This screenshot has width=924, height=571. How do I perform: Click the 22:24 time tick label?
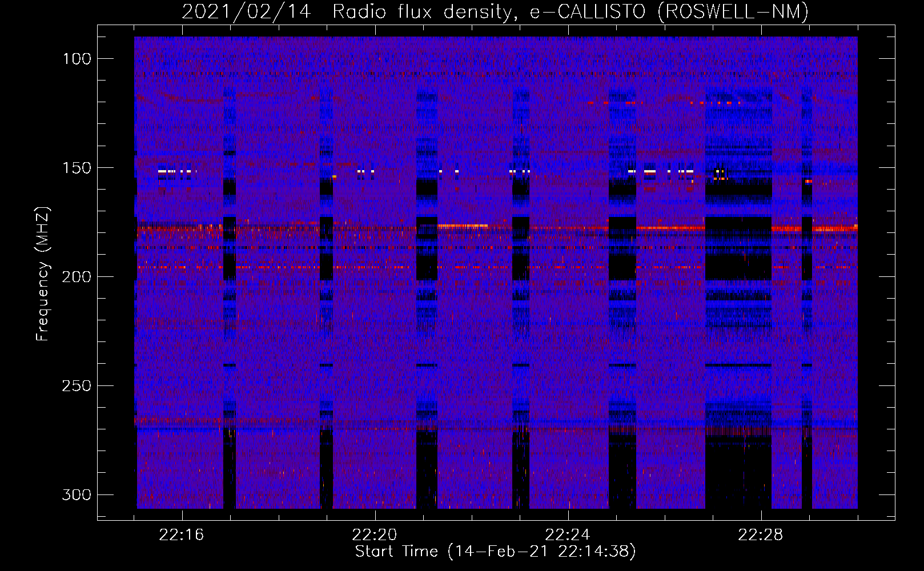tap(568, 535)
